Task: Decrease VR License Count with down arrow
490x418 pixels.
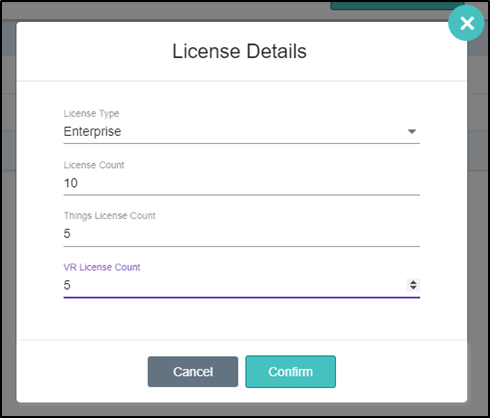Action: pyautogui.click(x=413, y=288)
